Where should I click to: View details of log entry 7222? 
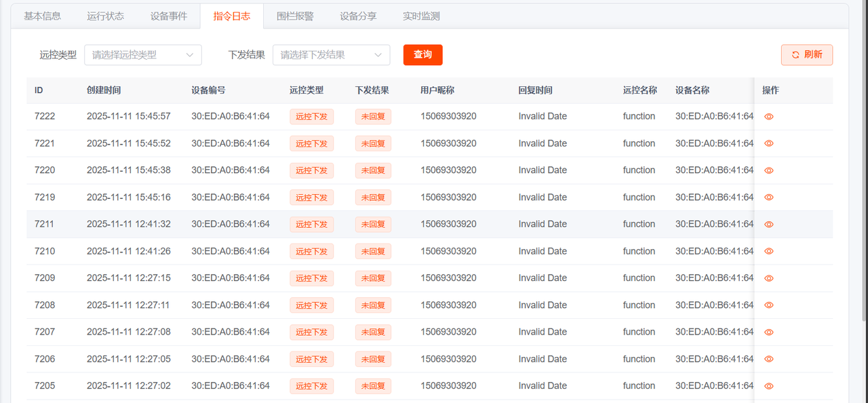coord(768,117)
